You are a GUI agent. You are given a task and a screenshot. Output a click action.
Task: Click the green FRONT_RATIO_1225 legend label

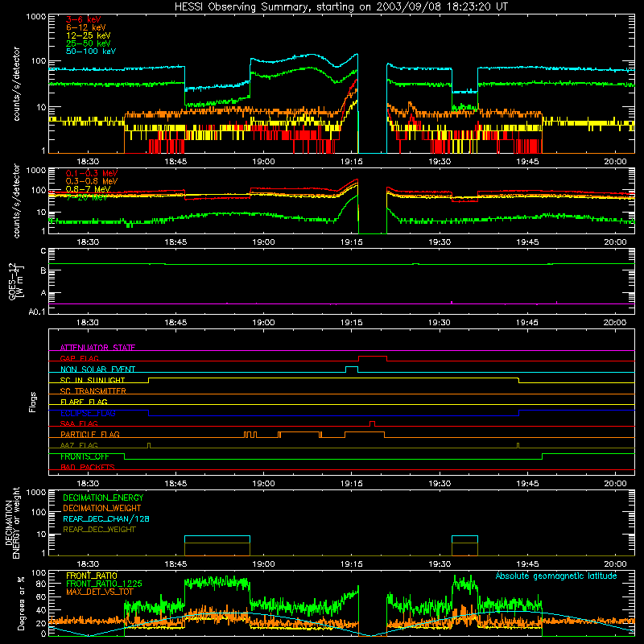pyautogui.click(x=104, y=584)
